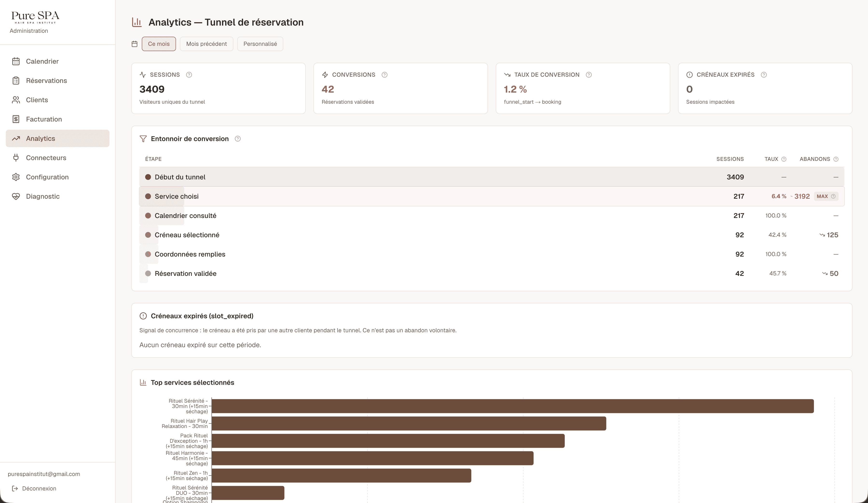
Task: Click the Pack Rituel D'exception bar
Action: [x=388, y=441]
